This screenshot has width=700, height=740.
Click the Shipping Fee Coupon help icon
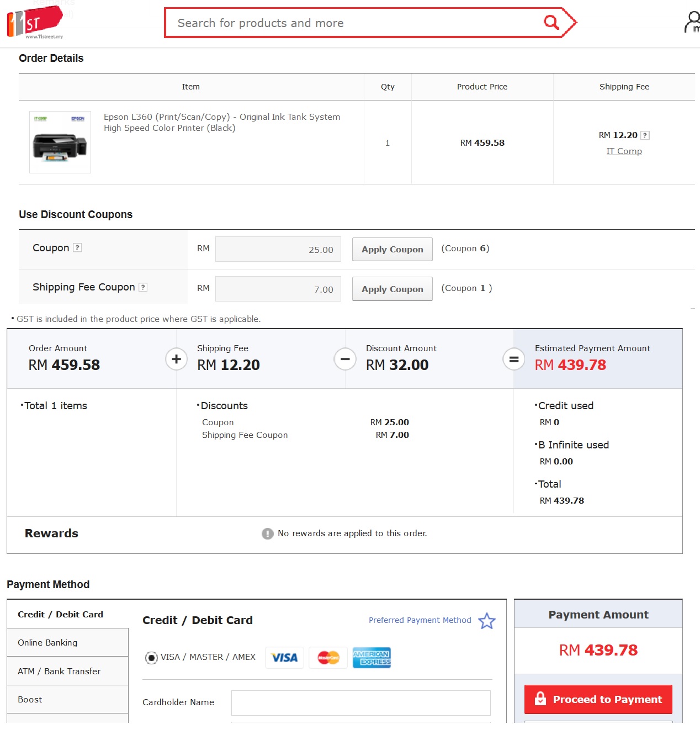click(x=143, y=287)
